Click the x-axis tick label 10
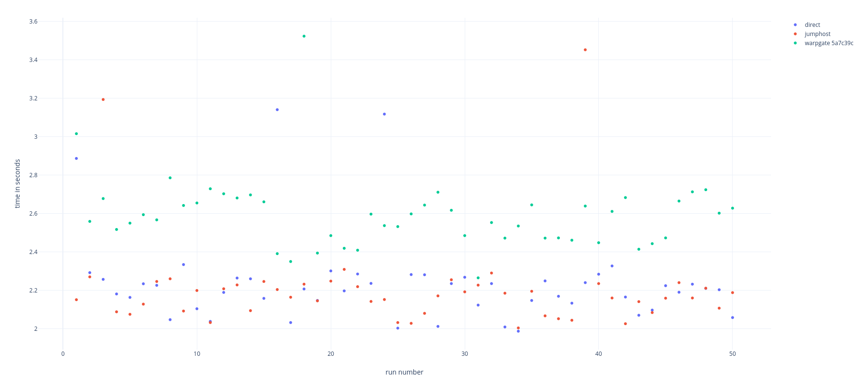 click(x=197, y=354)
